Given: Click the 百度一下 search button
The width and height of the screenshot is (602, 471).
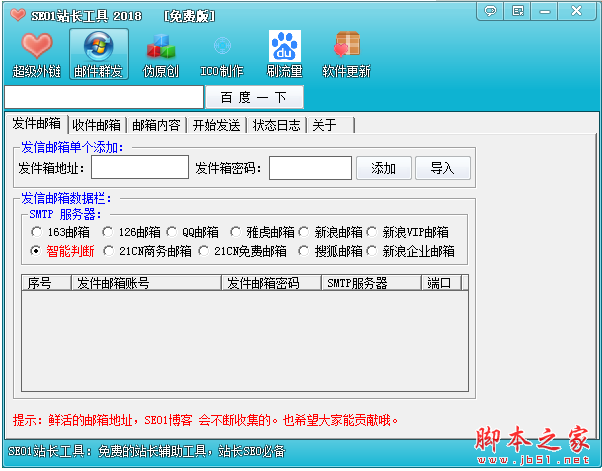Looking at the screenshot, I should tap(254, 97).
